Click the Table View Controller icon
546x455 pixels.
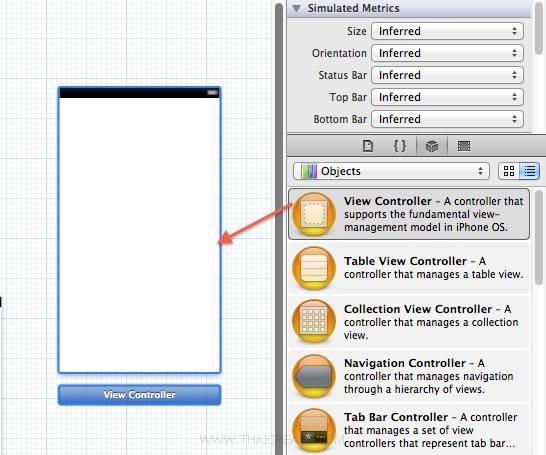314,268
